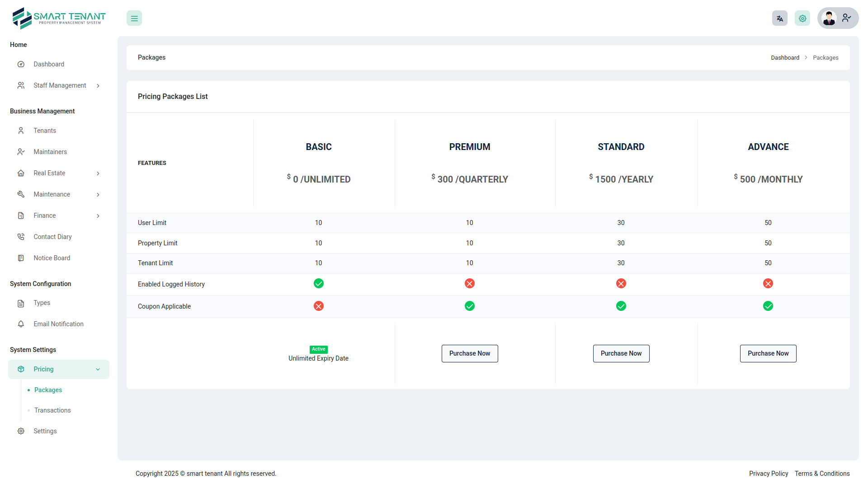Click the Maintainers icon
The height and width of the screenshot is (488, 868).
pyautogui.click(x=21, y=151)
